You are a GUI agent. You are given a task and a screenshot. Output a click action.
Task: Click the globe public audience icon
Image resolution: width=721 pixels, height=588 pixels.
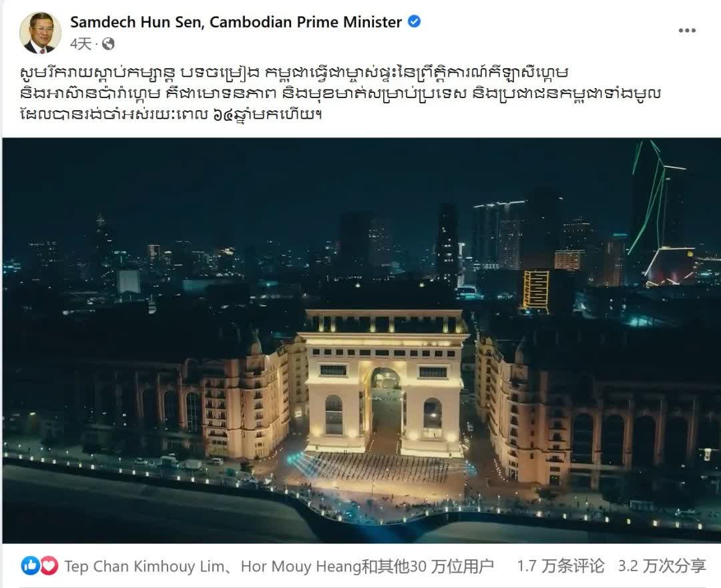(x=108, y=43)
